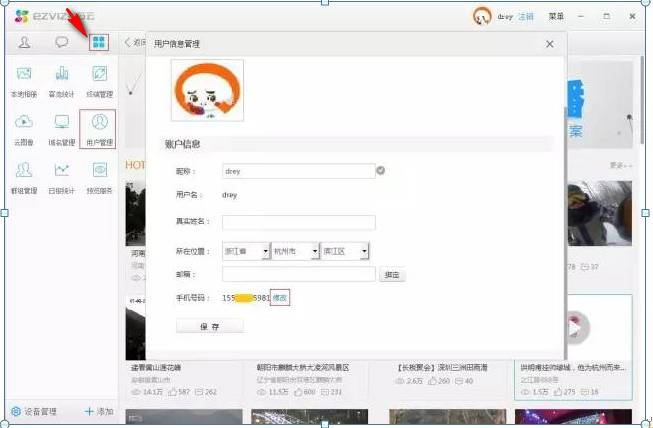Click the 修改 link beside phone number
The height and width of the screenshot is (428, 653).
(281, 298)
